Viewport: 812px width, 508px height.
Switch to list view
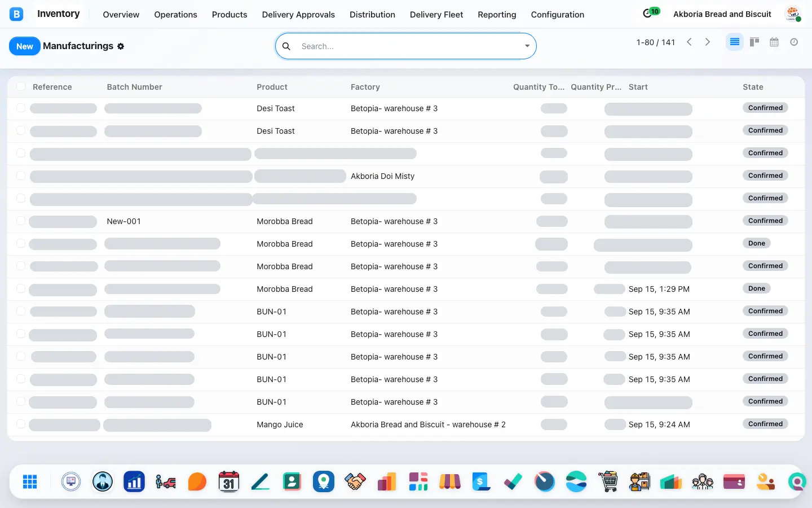point(734,42)
